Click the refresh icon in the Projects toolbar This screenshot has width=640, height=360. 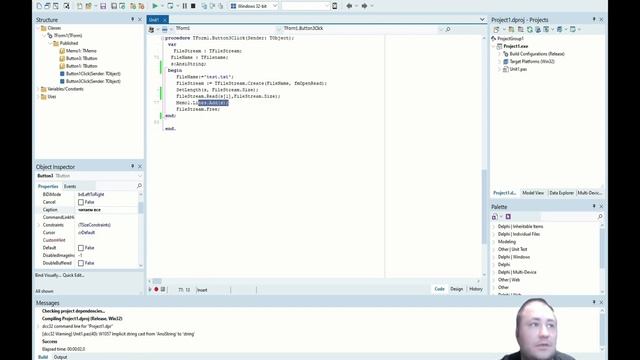pos(529,29)
